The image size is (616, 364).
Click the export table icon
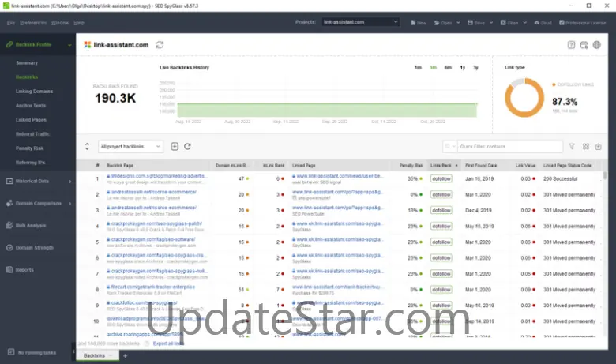[599, 146]
